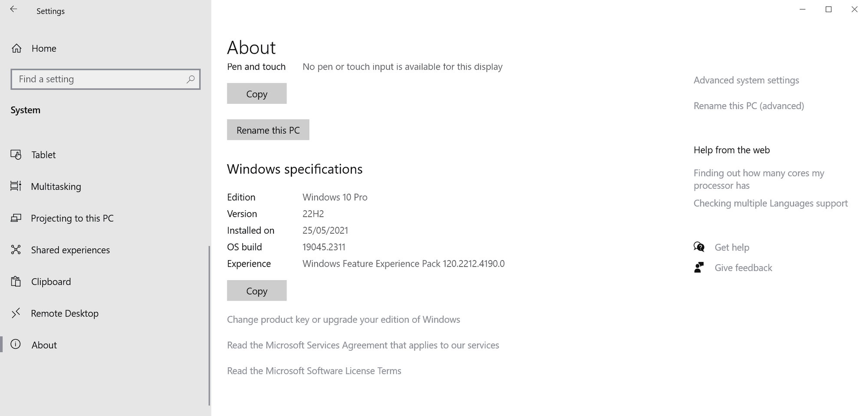Screen dimensions: 868x416
Task: Select the 'Windows 10 Pro' edition text
Action: tap(335, 197)
